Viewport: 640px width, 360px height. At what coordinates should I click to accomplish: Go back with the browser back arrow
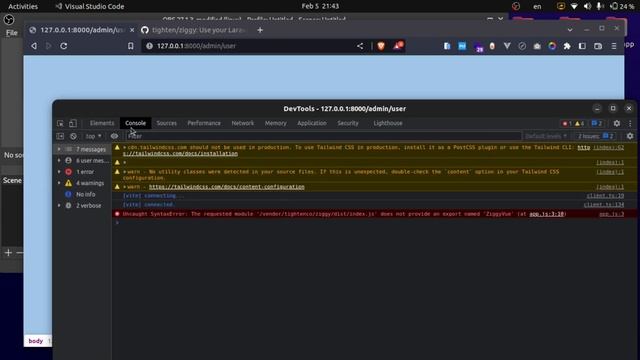(34, 46)
